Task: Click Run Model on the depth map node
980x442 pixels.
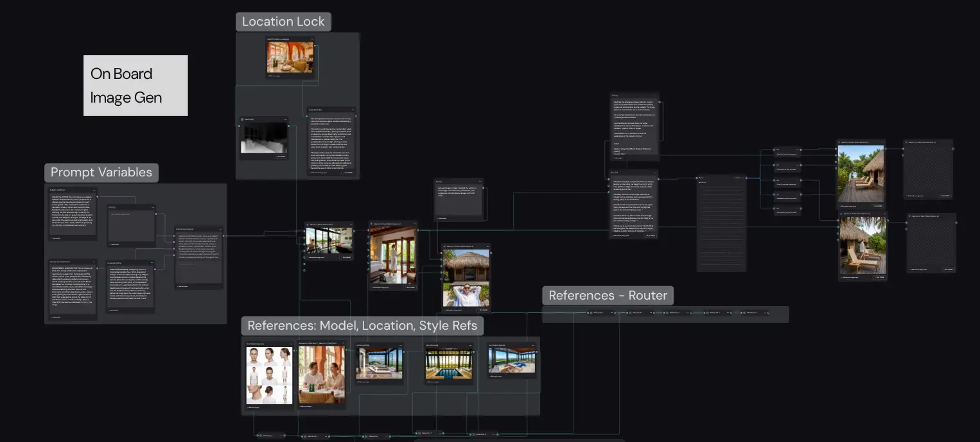Action: 280,157
